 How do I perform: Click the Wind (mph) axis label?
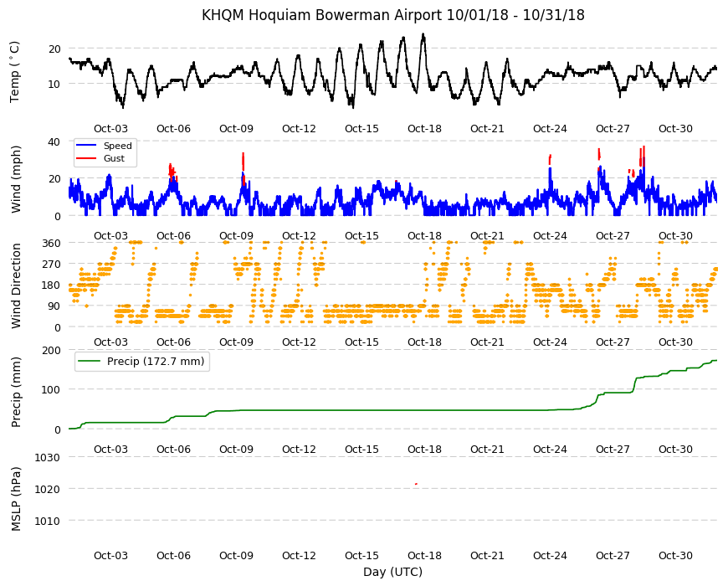16,179
